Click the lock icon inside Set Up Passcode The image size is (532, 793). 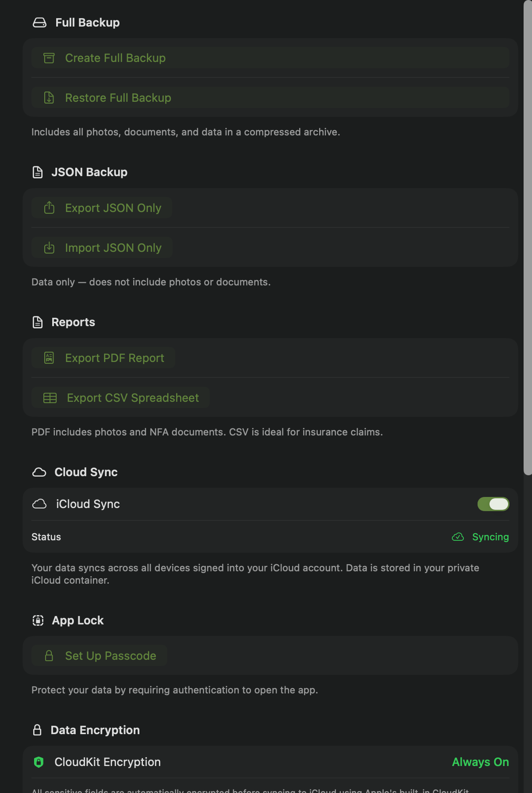click(49, 655)
